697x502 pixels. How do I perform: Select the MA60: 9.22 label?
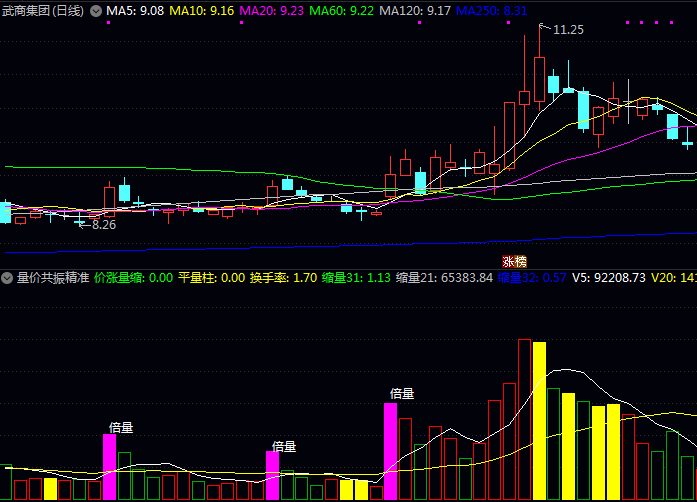click(x=341, y=11)
